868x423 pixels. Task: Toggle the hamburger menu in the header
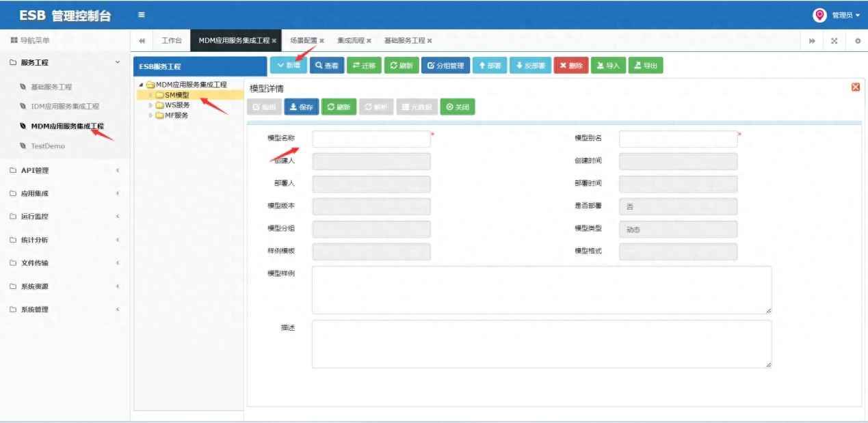click(x=141, y=14)
